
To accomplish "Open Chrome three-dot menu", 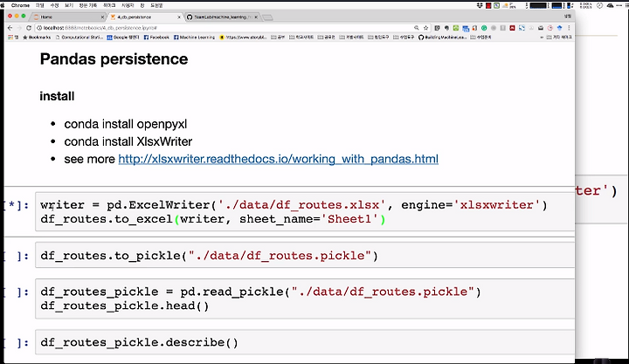I will click(569, 28).
